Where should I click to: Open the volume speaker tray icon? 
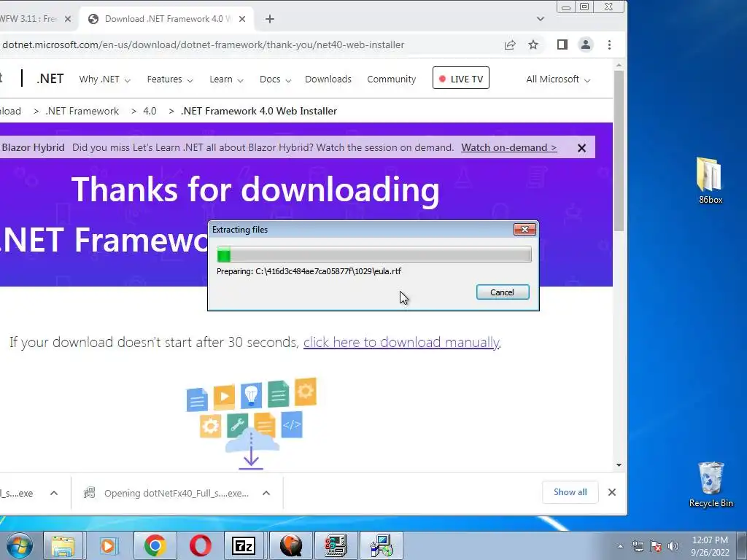673,546
